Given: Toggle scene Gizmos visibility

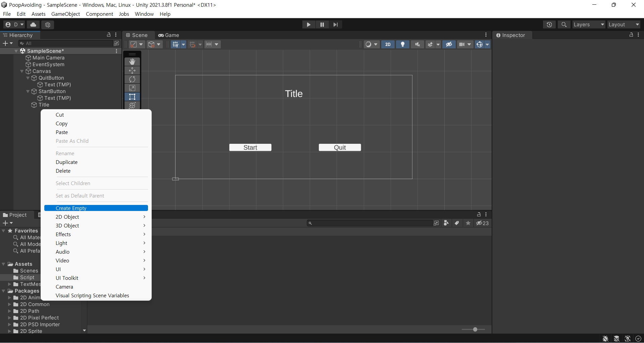Looking at the screenshot, I should [x=480, y=44].
